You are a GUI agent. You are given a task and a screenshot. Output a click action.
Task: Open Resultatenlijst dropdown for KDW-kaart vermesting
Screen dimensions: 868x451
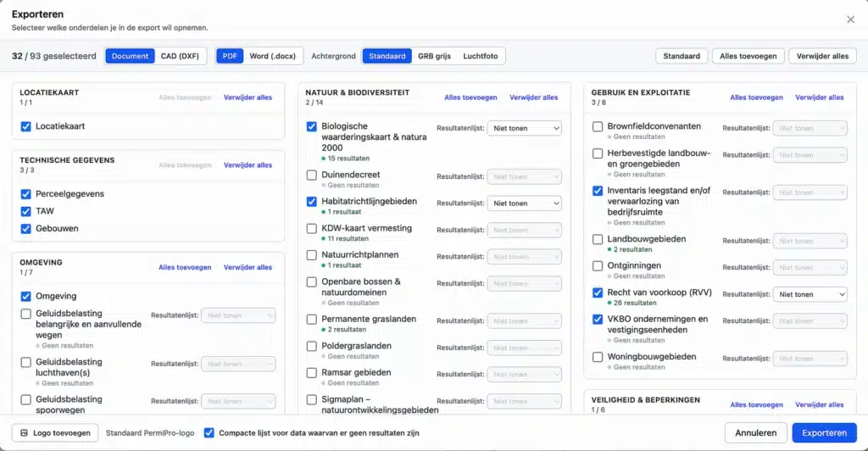524,231
